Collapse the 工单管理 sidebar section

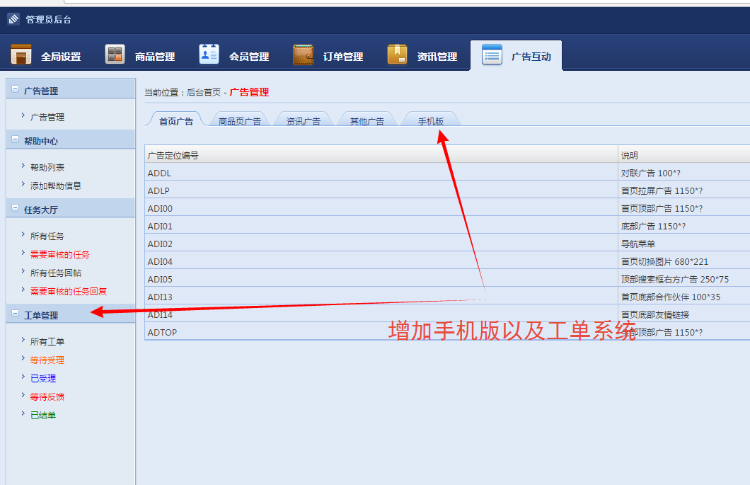click(15, 314)
